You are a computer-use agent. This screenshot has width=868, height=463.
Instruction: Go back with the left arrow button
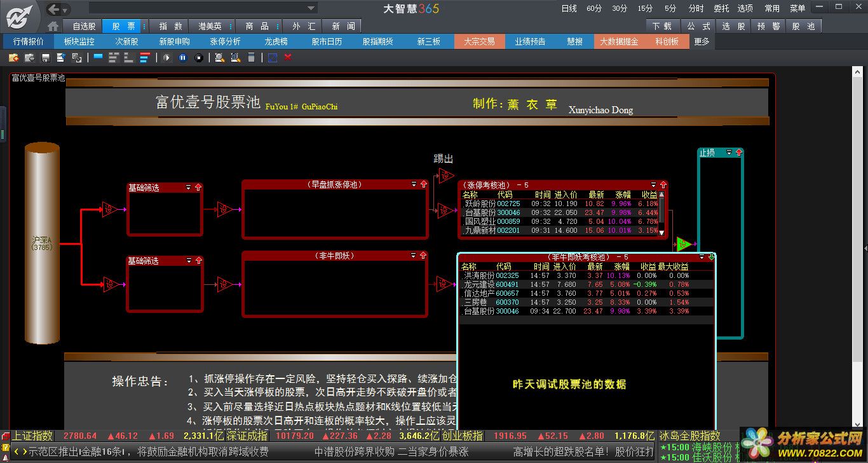click(x=54, y=9)
